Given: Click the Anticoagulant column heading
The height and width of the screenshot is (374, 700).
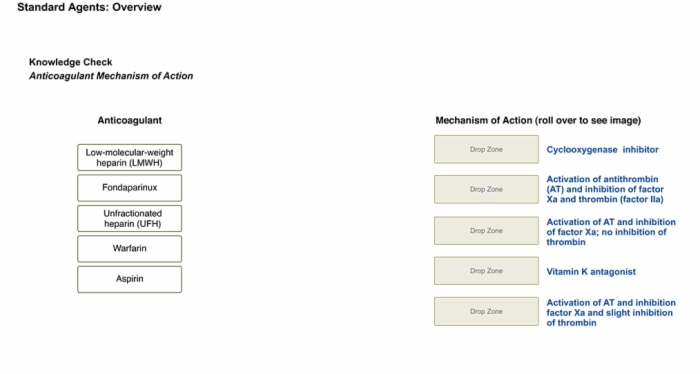Looking at the screenshot, I should pyautogui.click(x=129, y=120).
